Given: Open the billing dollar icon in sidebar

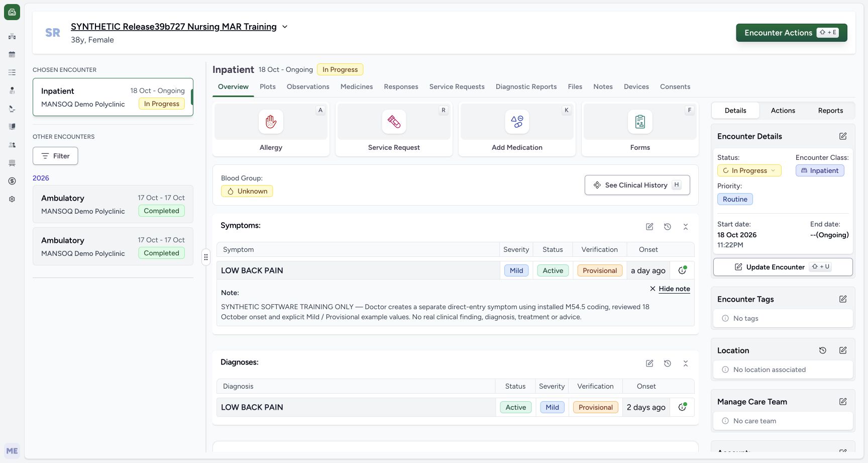Looking at the screenshot, I should (x=12, y=181).
